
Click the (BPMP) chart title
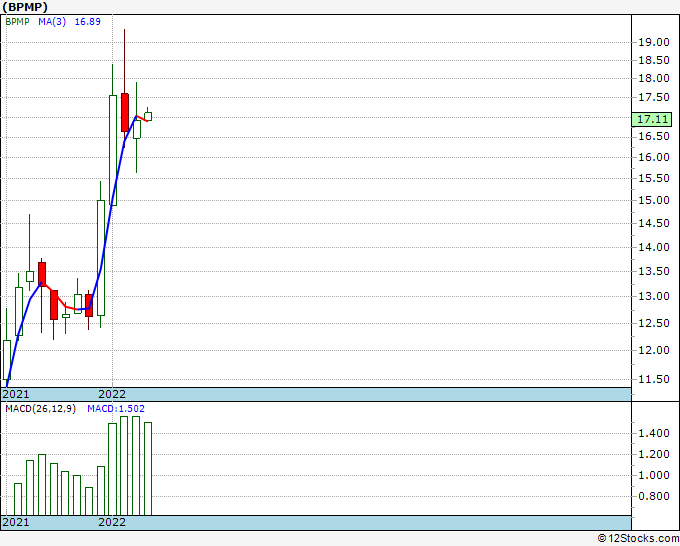pos(25,7)
